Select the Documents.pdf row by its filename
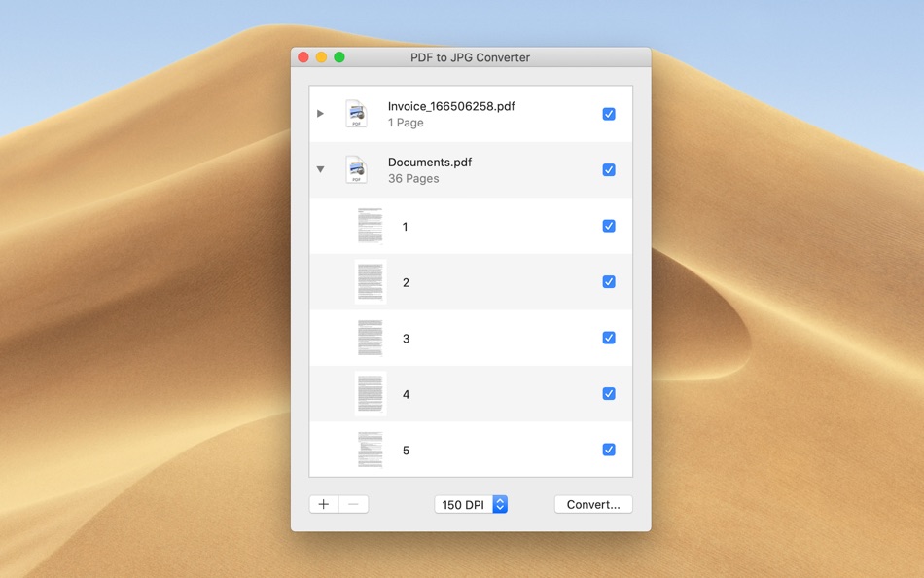 point(430,163)
